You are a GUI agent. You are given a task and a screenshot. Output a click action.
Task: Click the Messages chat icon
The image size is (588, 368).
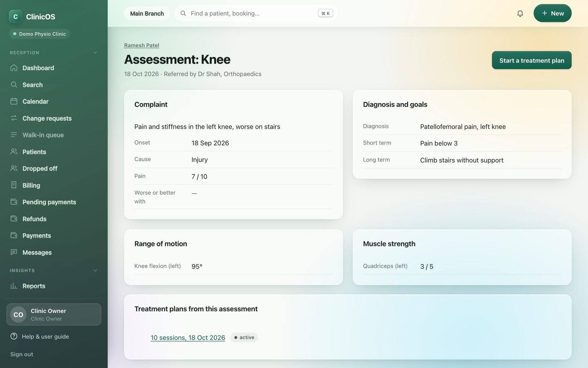coord(14,252)
